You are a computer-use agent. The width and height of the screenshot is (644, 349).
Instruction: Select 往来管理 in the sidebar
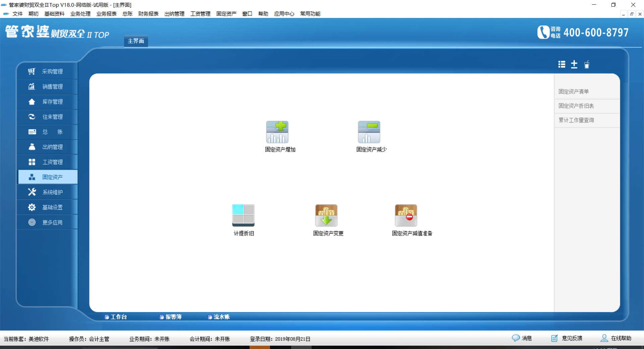click(47, 117)
